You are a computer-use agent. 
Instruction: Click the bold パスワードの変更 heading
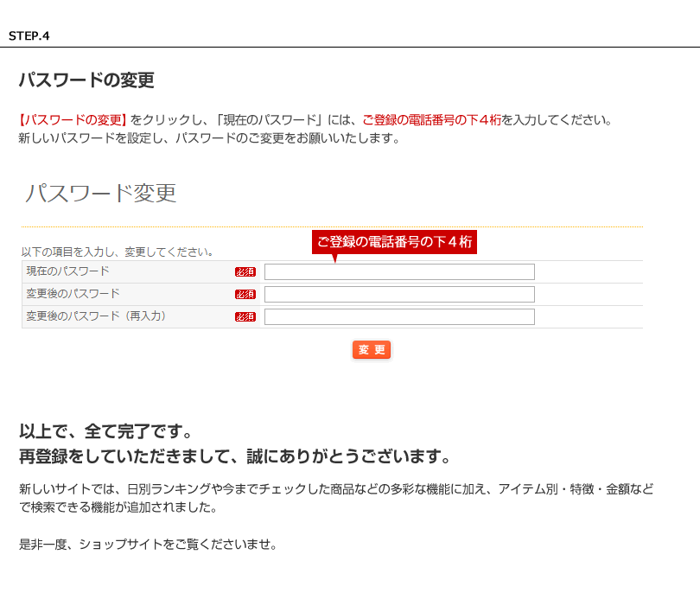click(x=86, y=80)
